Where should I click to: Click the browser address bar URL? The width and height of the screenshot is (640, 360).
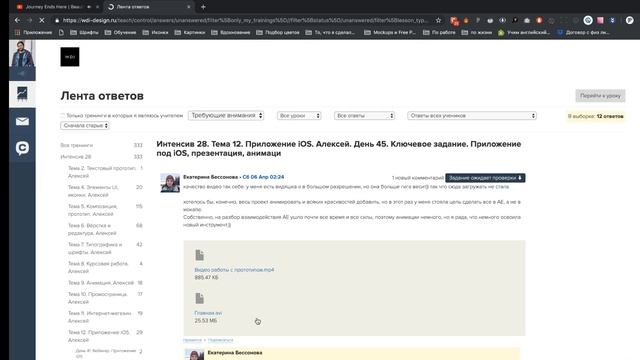[x=246, y=20]
